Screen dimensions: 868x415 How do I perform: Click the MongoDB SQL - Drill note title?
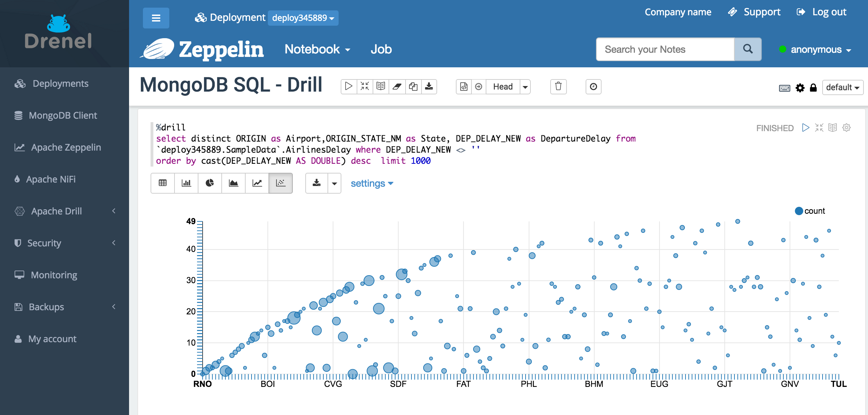coord(231,85)
